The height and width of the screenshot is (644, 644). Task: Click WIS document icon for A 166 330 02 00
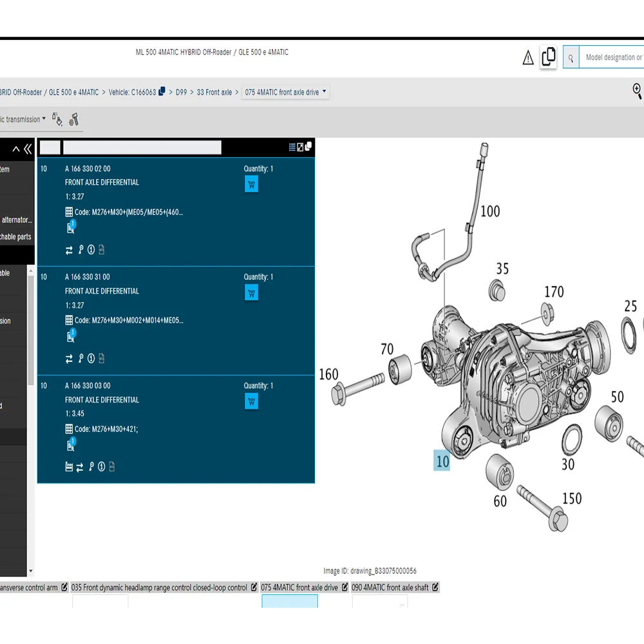tap(102, 249)
